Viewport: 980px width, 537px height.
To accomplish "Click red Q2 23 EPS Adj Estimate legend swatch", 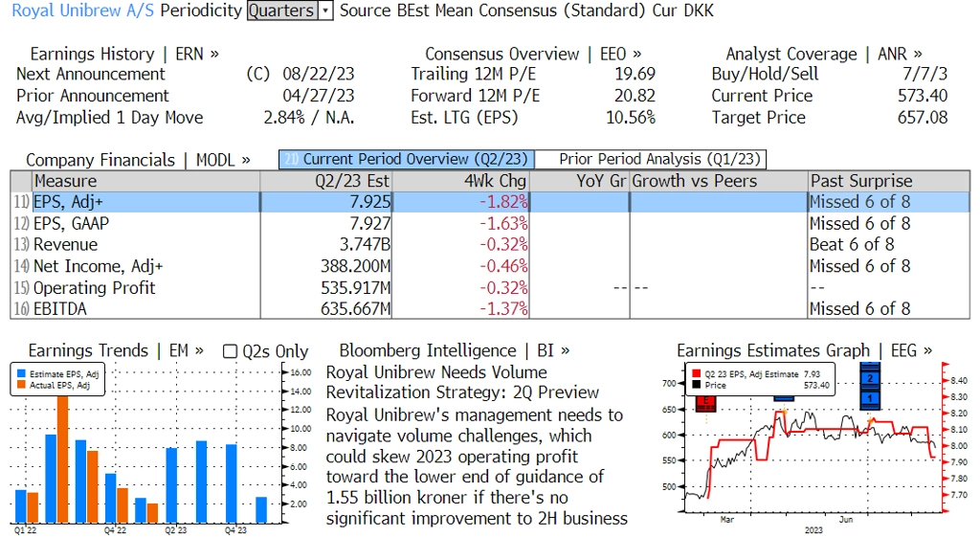I will click(x=696, y=374).
